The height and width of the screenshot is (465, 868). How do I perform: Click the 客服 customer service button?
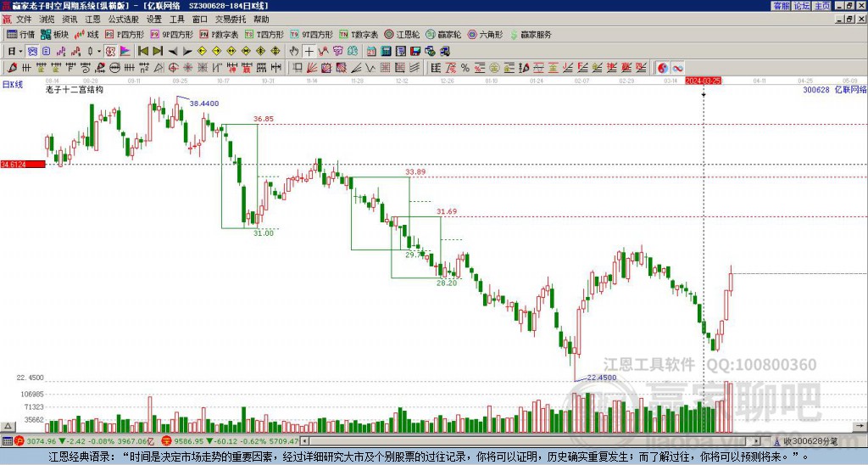click(781, 6)
